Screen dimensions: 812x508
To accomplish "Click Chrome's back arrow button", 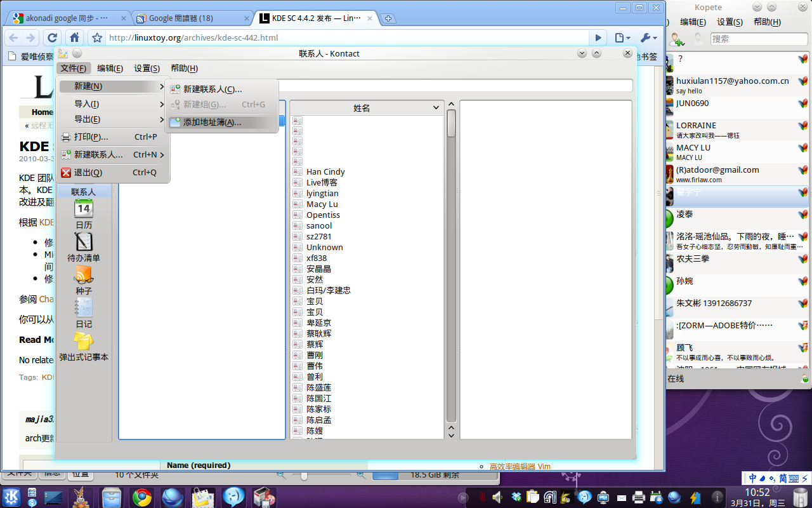I will point(13,37).
